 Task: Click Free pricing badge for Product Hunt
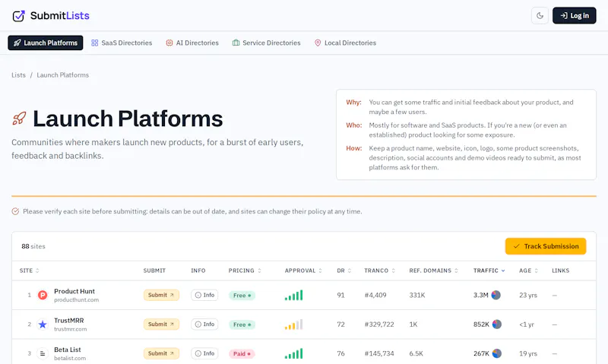[x=242, y=296]
